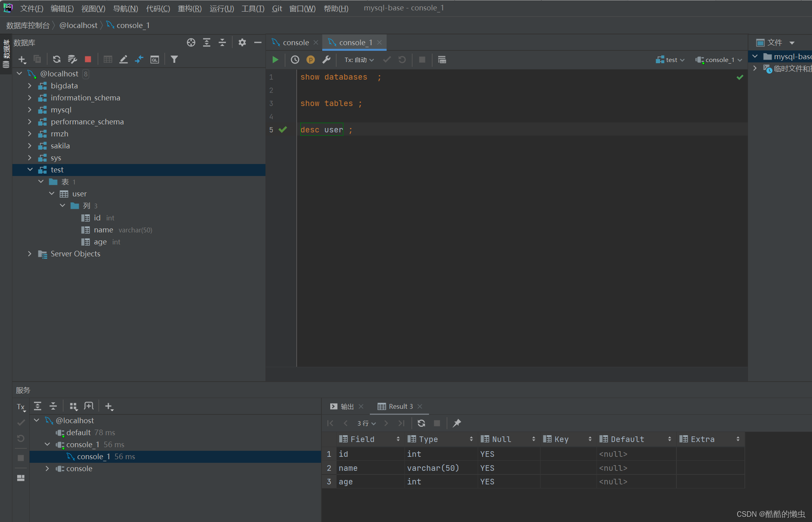Expand the sakila schema node
The height and width of the screenshot is (522, 812).
pos(30,146)
